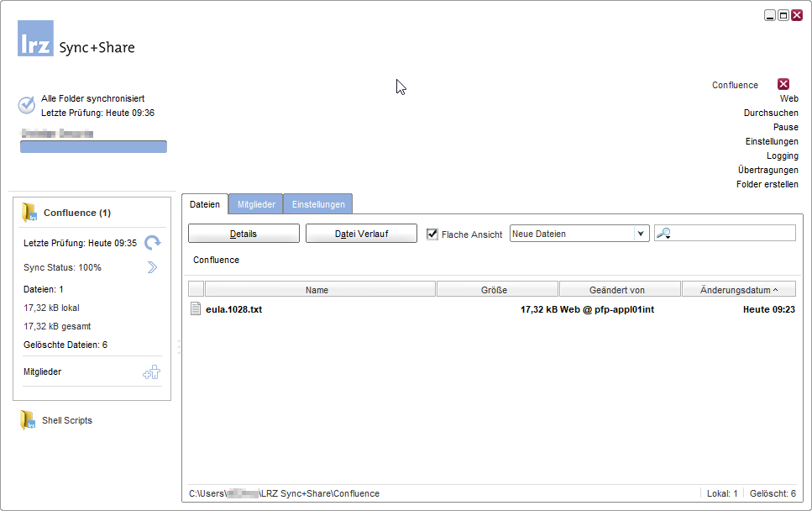Sort files by the Größe column
This screenshot has height=511, width=812.
[497, 290]
